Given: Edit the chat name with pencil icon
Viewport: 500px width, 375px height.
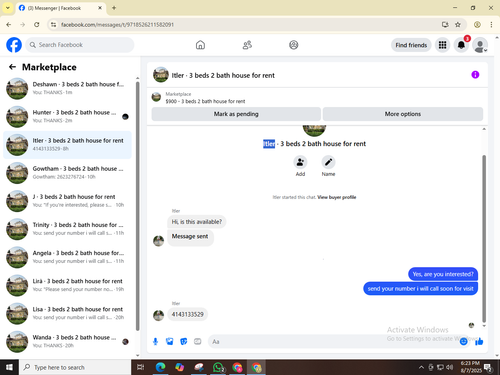Looking at the screenshot, I should click(x=328, y=162).
